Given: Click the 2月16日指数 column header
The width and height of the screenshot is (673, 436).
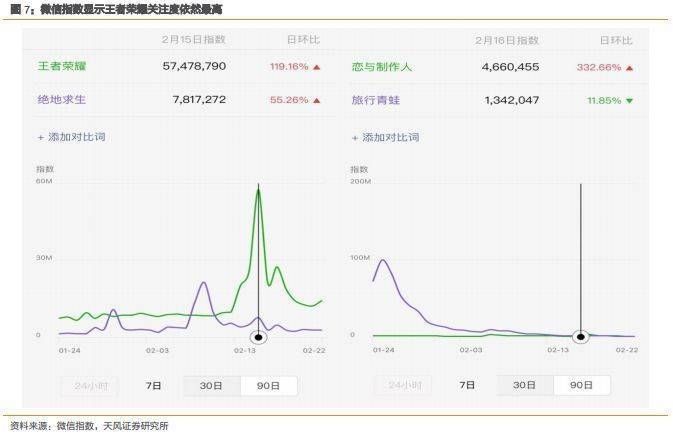Looking at the screenshot, I should click(507, 40).
